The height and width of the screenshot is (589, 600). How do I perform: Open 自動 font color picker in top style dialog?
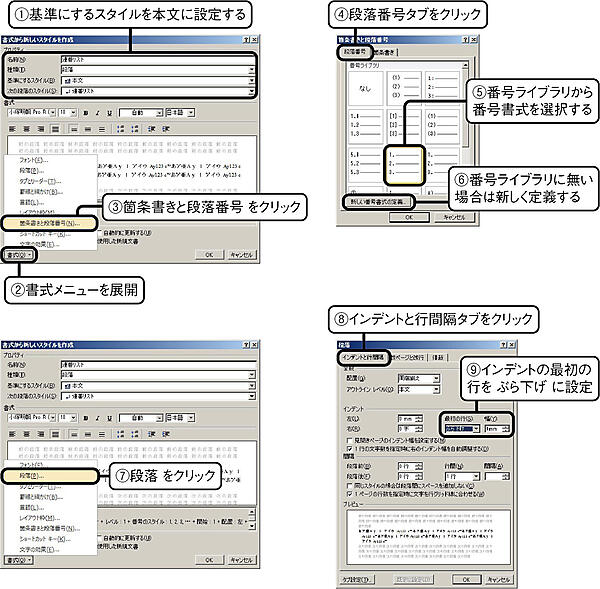coord(141,113)
